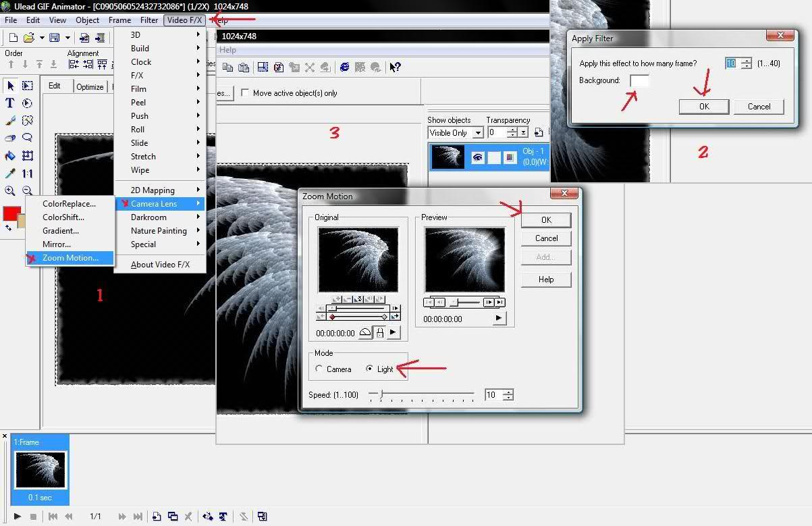The width and height of the screenshot is (812, 526).
Task: Click the Zoom Out magnifier tool
Action: 28,191
